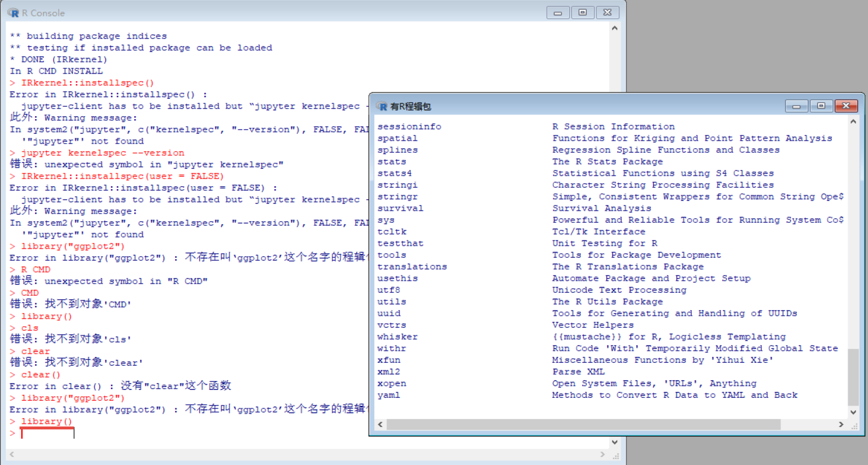Click the 'uuid' package name

389,313
